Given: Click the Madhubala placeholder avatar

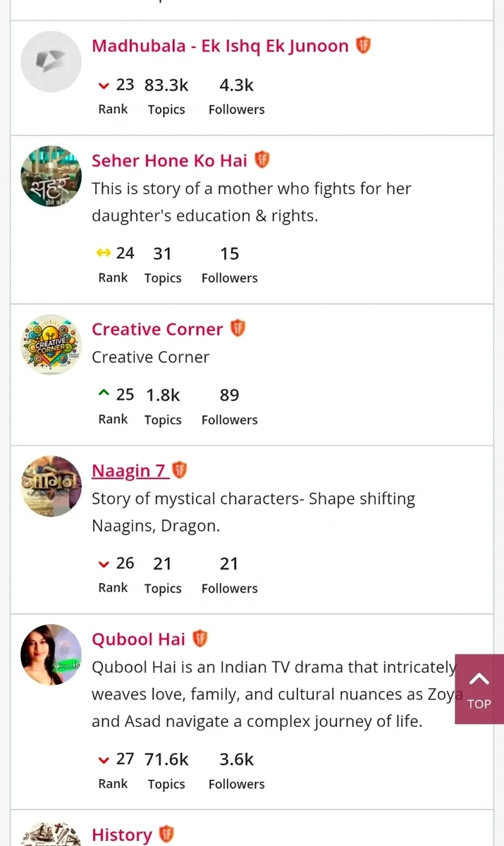Looking at the screenshot, I should [51, 61].
